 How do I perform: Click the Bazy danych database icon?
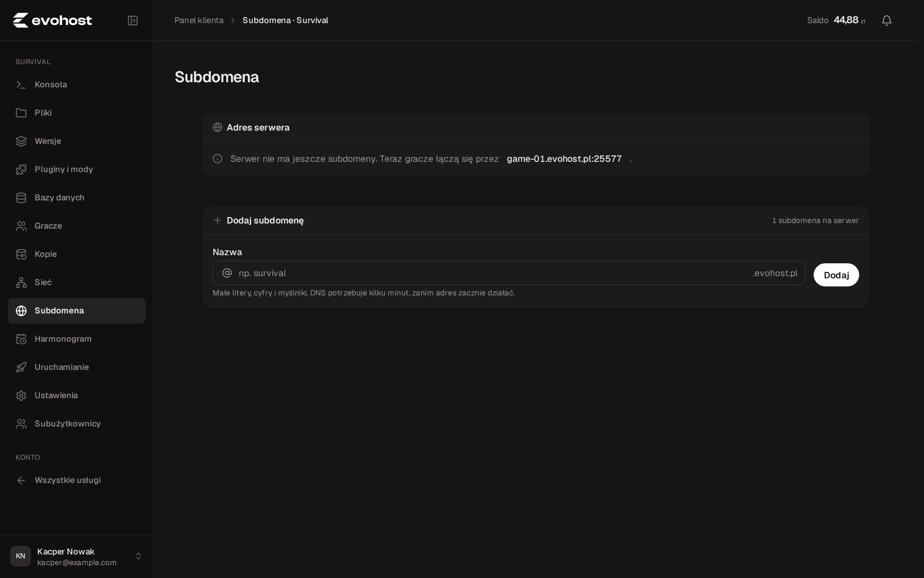tap(21, 198)
